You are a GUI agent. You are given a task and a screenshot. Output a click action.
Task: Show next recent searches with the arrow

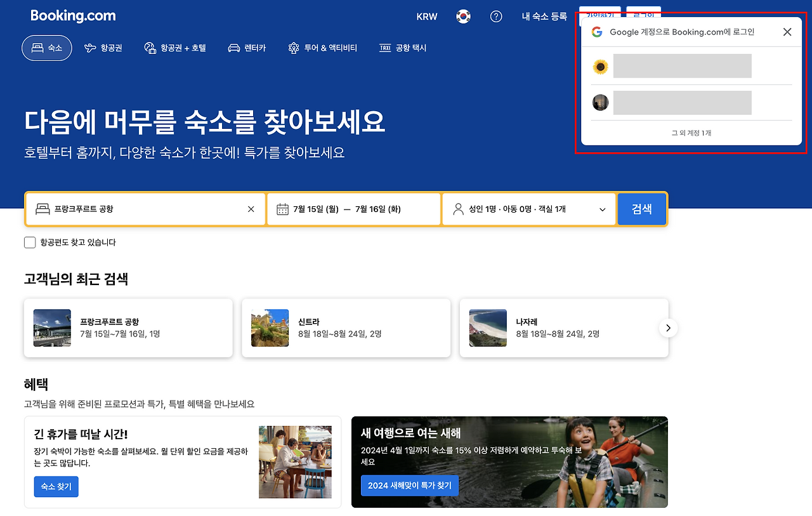[x=668, y=328]
